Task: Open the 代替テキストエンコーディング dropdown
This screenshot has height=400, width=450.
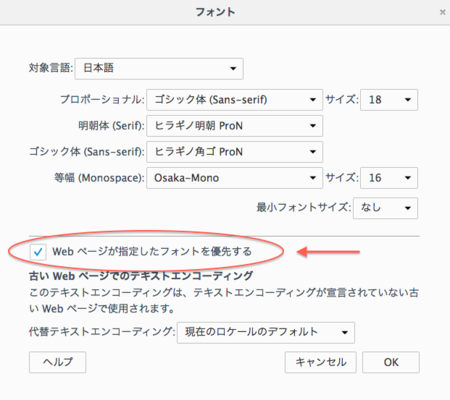Action: (266, 333)
